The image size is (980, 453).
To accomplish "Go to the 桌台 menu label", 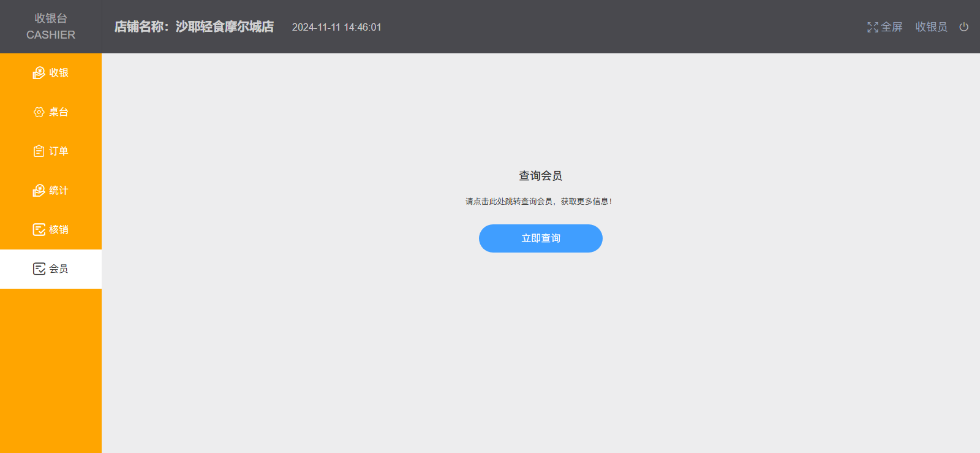I will point(59,112).
